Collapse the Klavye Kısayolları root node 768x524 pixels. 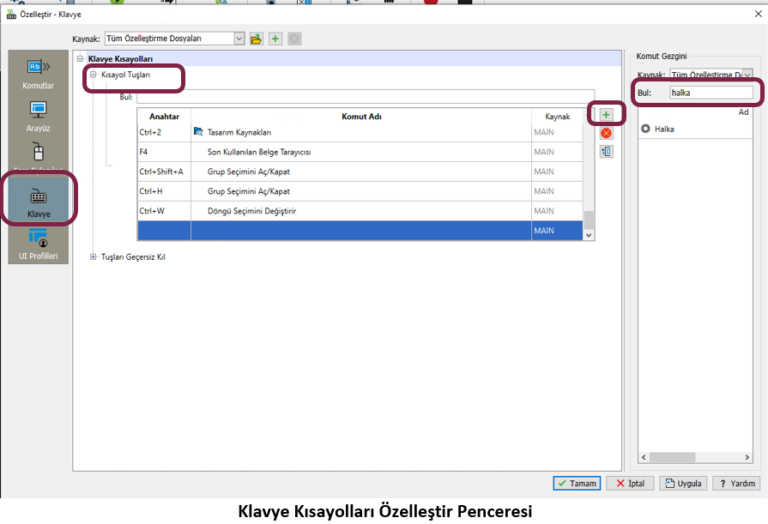coord(81,59)
